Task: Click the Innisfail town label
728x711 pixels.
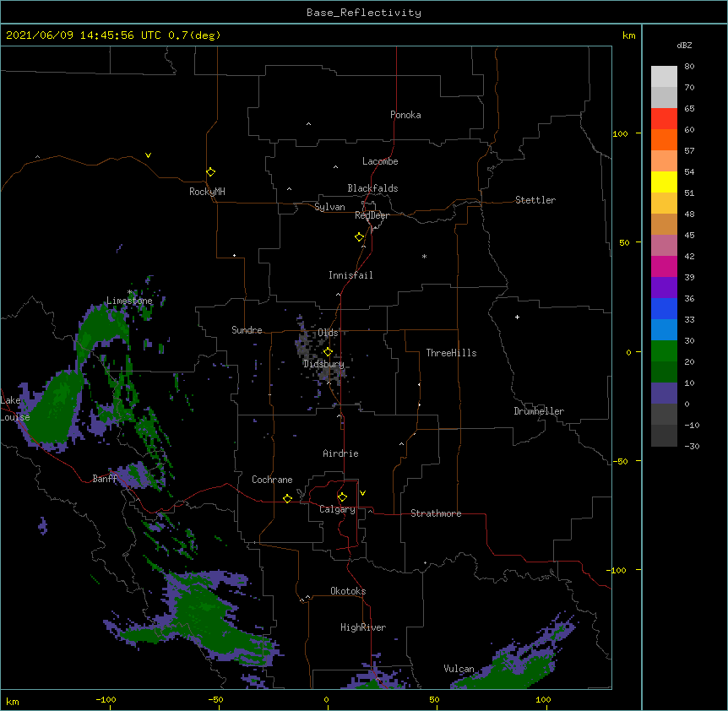Action: coord(350,275)
